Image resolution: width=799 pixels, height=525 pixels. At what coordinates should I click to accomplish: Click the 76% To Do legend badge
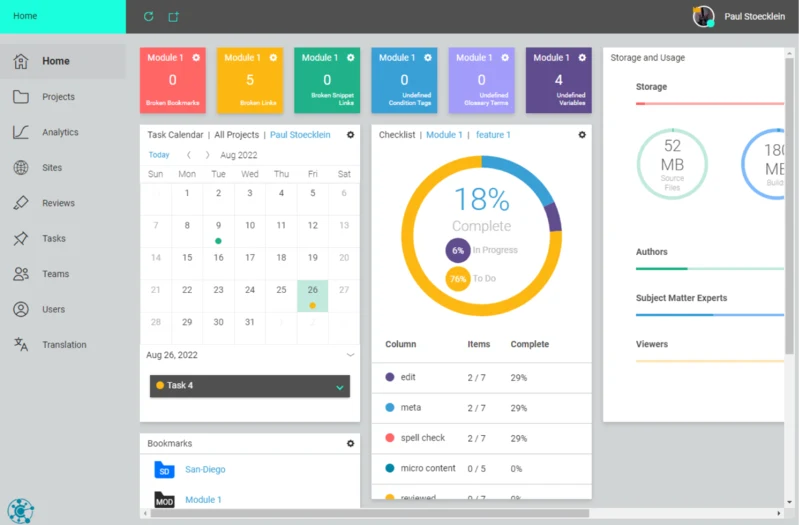click(458, 279)
